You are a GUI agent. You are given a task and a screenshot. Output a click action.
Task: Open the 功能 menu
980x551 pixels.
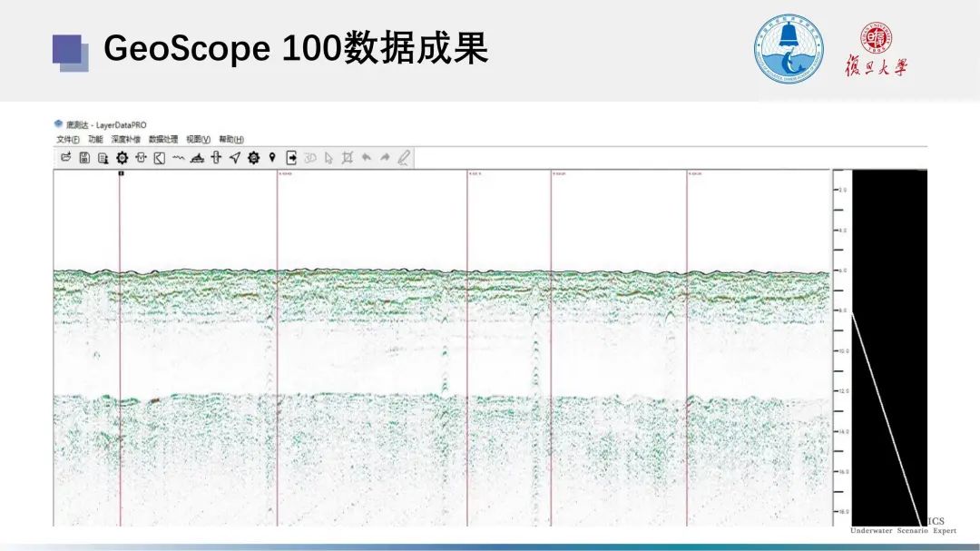[95, 139]
